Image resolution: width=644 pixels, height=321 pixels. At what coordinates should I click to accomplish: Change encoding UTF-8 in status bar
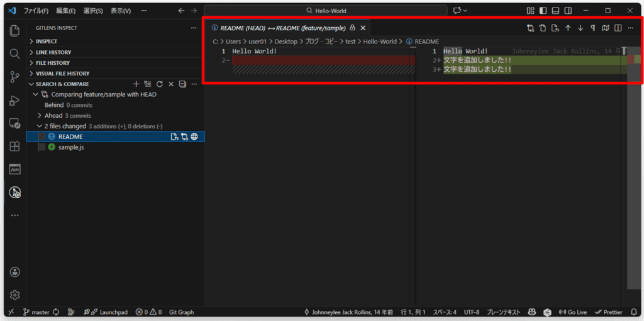click(472, 312)
